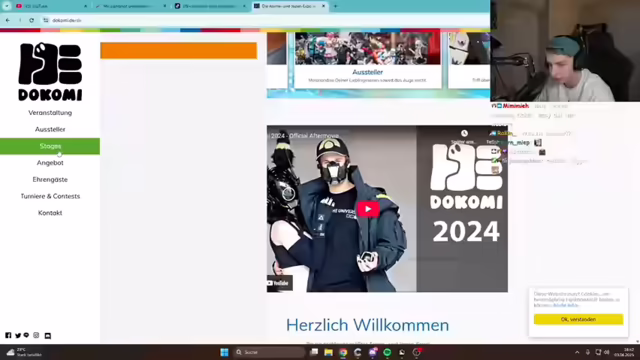This screenshot has height=360, width=640.
Task: Open the Spotify icon on the taskbar
Action: coord(387,352)
